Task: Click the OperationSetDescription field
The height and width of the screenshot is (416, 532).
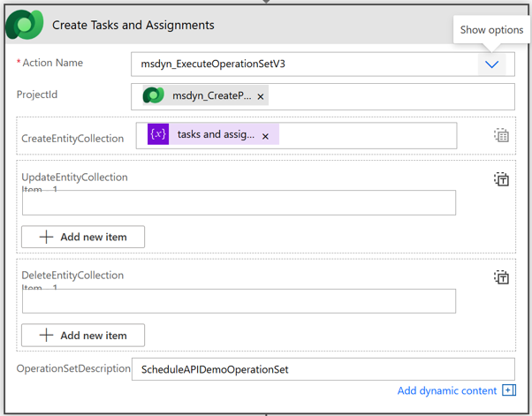Action: tap(323, 369)
